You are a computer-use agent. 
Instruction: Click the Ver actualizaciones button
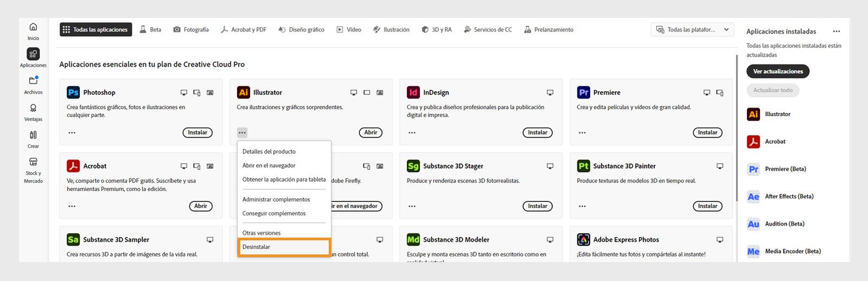coord(778,72)
